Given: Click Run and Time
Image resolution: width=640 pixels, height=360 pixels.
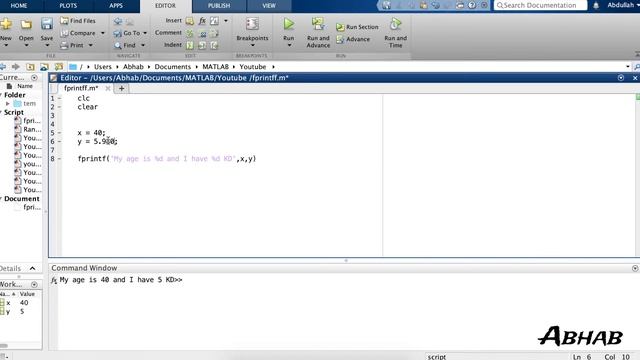Looking at the screenshot, I should click(x=396, y=33).
